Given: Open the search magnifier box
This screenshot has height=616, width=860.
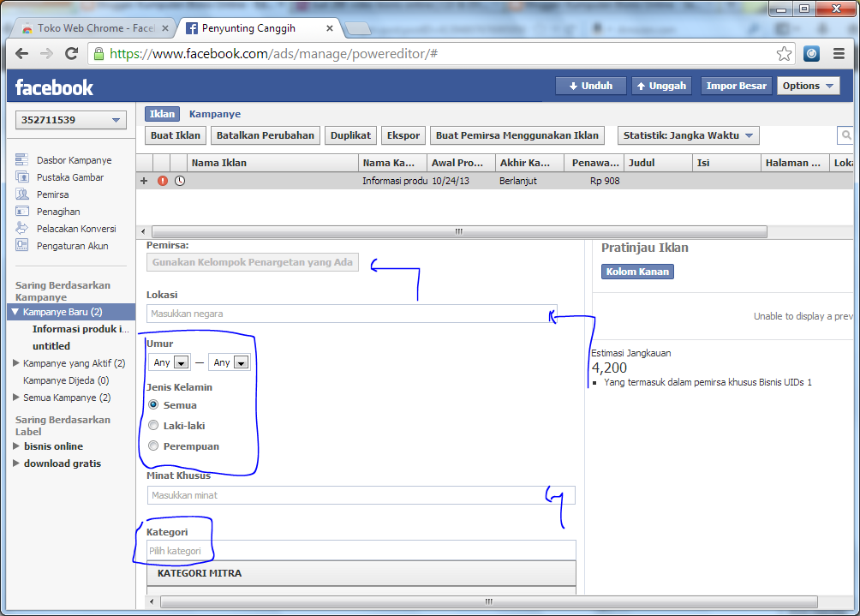Looking at the screenshot, I should (x=845, y=135).
